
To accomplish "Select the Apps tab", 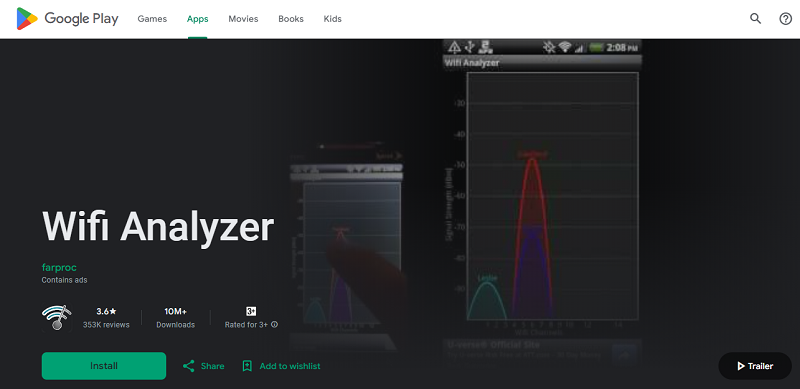I will (x=197, y=19).
